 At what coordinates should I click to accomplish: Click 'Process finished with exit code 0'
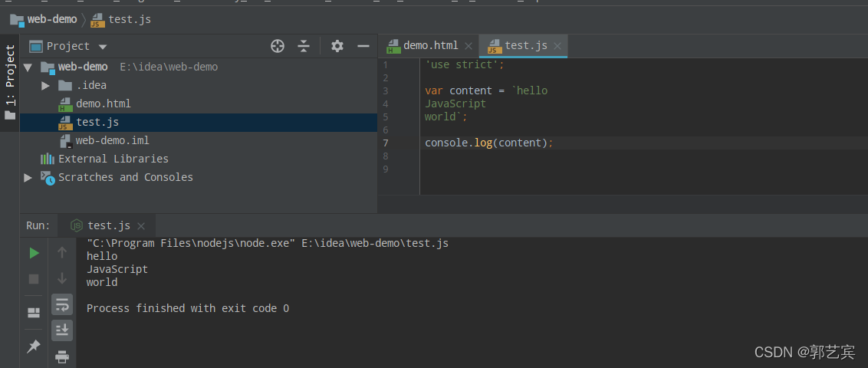pyautogui.click(x=188, y=308)
